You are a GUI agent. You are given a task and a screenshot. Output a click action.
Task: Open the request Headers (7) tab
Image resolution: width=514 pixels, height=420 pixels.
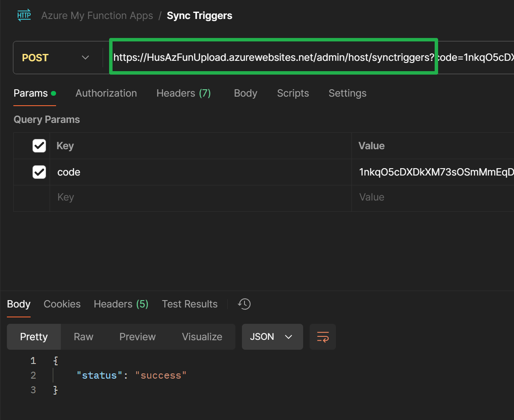183,94
